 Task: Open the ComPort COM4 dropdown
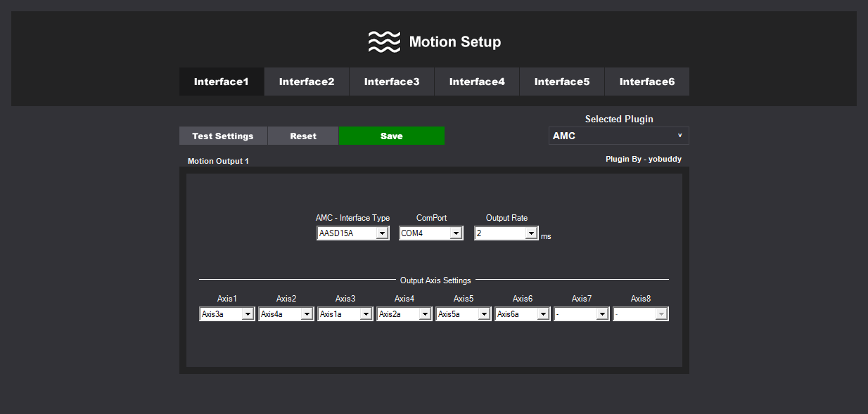[430, 233]
